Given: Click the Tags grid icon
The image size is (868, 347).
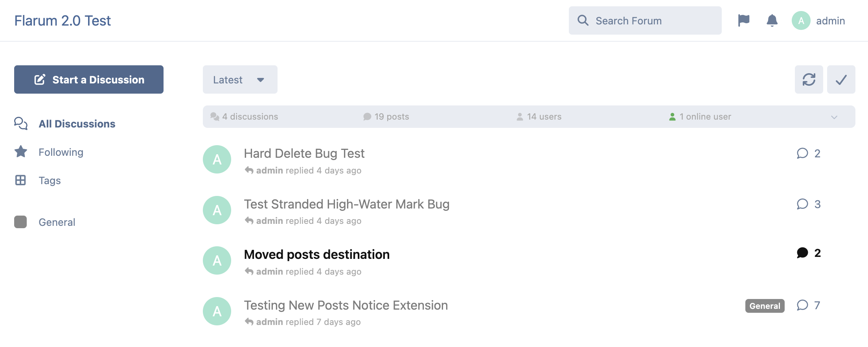Looking at the screenshot, I should pos(20,180).
